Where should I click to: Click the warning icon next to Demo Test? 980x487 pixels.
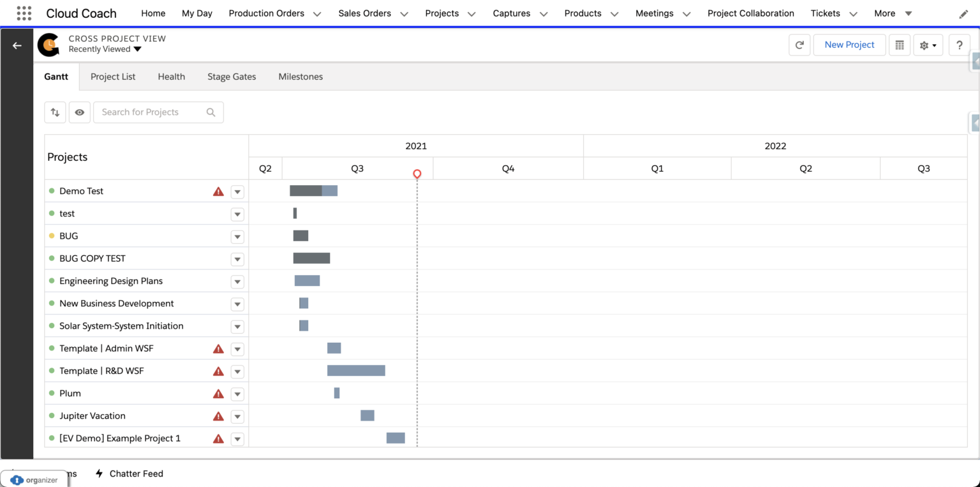218,191
